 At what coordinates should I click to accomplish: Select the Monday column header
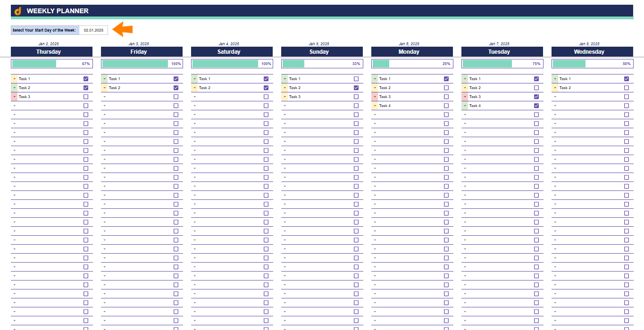pos(412,52)
